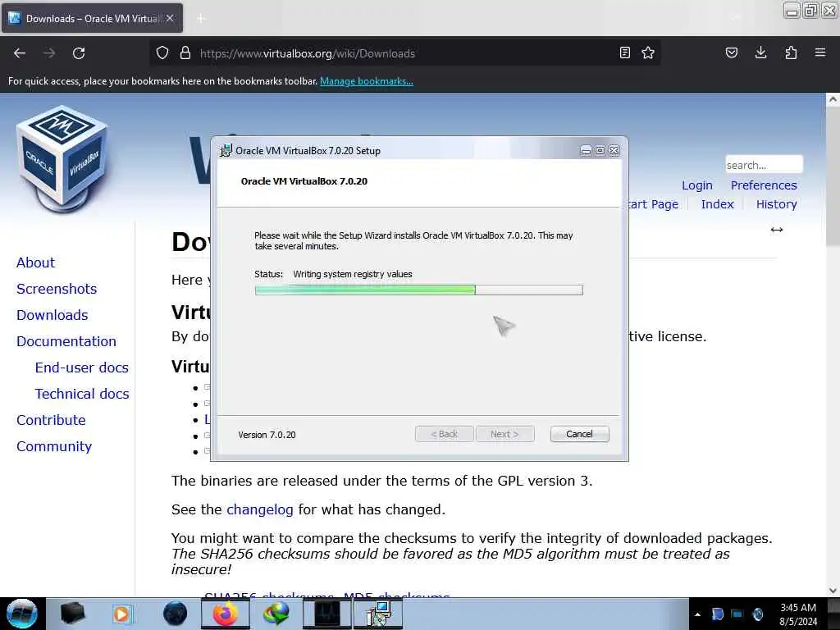Click the website search field
Image resolution: width=840 pixels, height=630 pixels.
pos(764,165)
